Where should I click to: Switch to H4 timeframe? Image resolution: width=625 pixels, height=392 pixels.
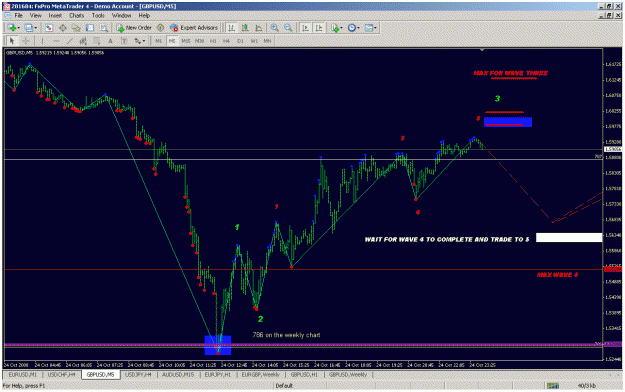226,41
